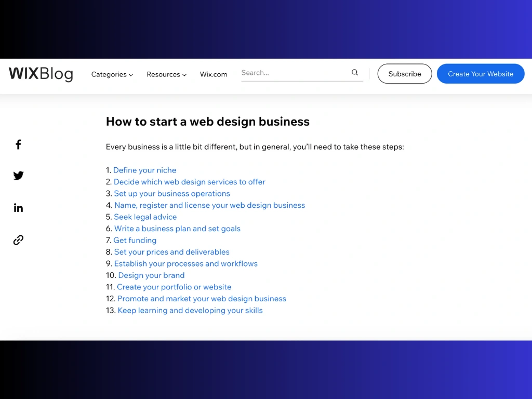
Task: Click the Subscribe button
Action: coord(405,74)
